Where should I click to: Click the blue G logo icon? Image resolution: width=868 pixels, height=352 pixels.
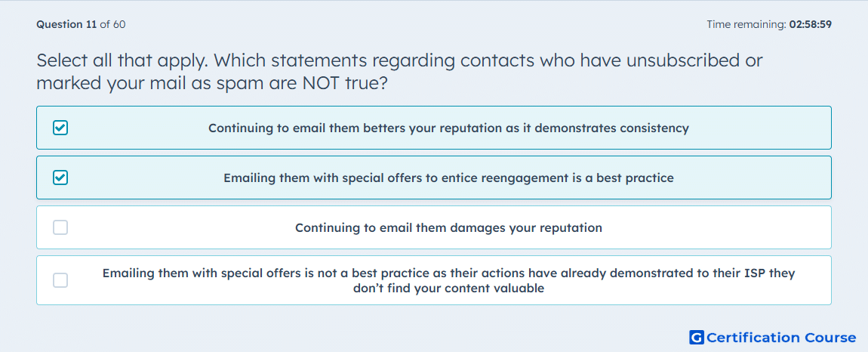697,337
